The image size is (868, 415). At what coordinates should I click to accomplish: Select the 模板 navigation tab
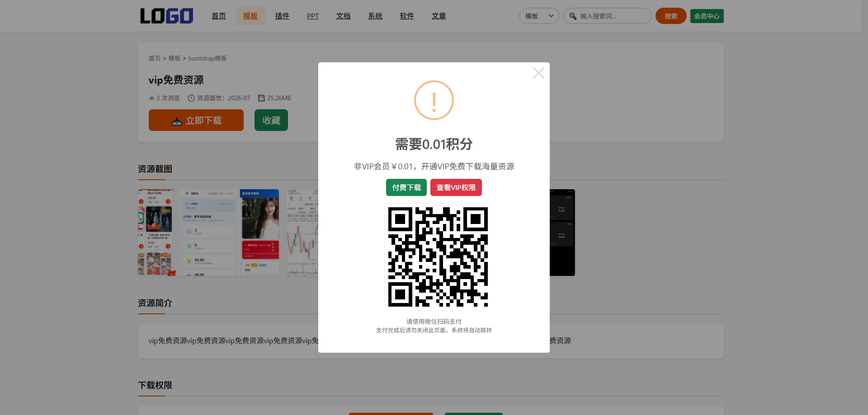[x=250, y=16]
